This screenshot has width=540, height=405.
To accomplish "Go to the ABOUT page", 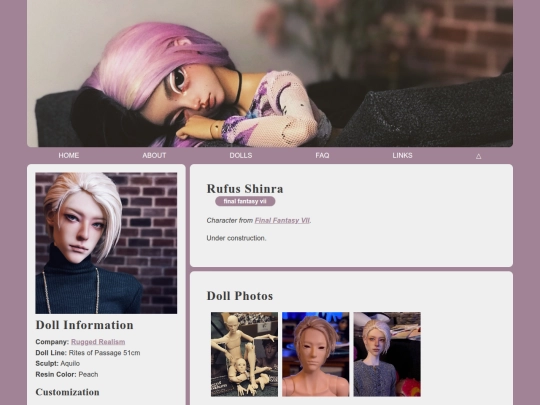I will tap(154, 155).
